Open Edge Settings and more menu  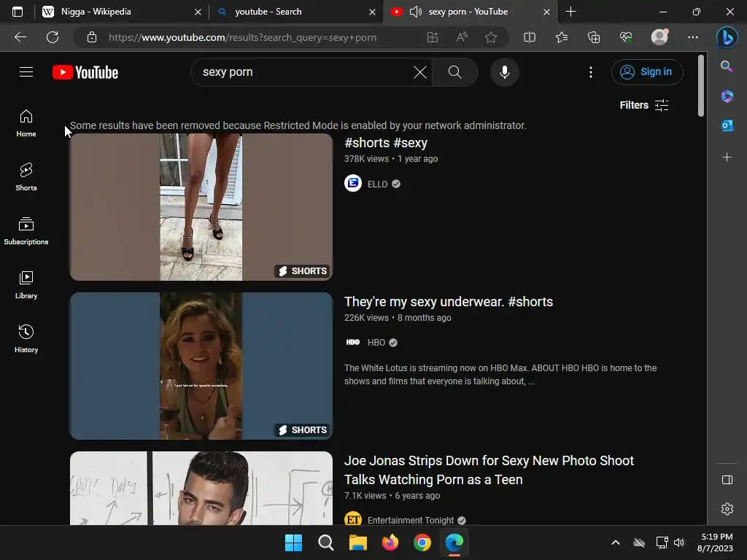[693, 37]
